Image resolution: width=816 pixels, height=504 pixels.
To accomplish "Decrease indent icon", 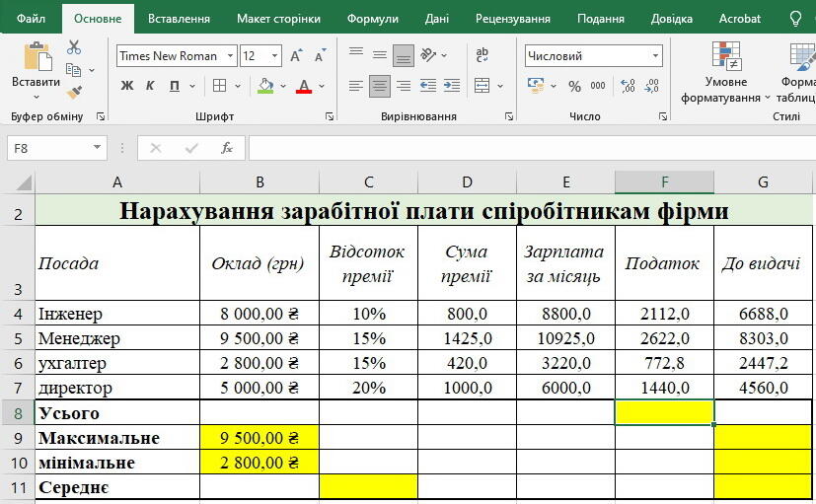I will coord(428,86).
